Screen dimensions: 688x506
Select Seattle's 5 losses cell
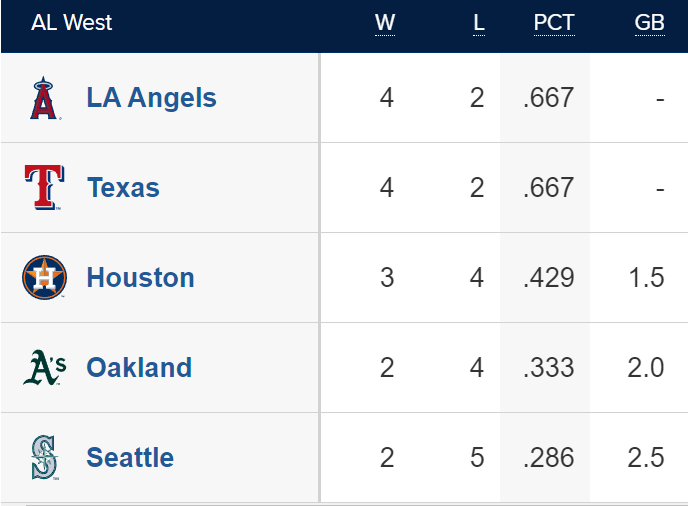[477, 458]
